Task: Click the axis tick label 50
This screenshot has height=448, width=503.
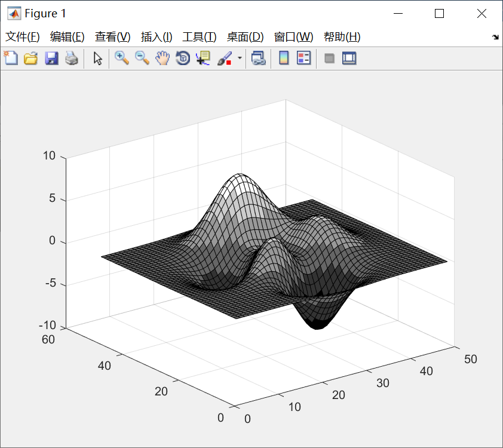Action: point(471,359)
